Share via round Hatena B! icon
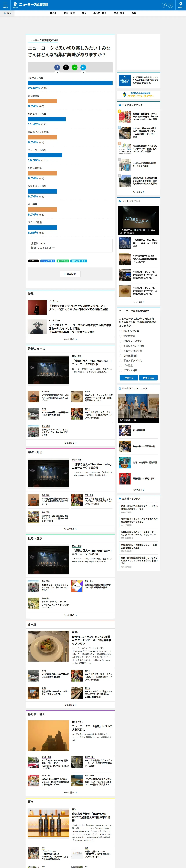Viewport: 186px width, 868px height. click(x=83, y=67)
